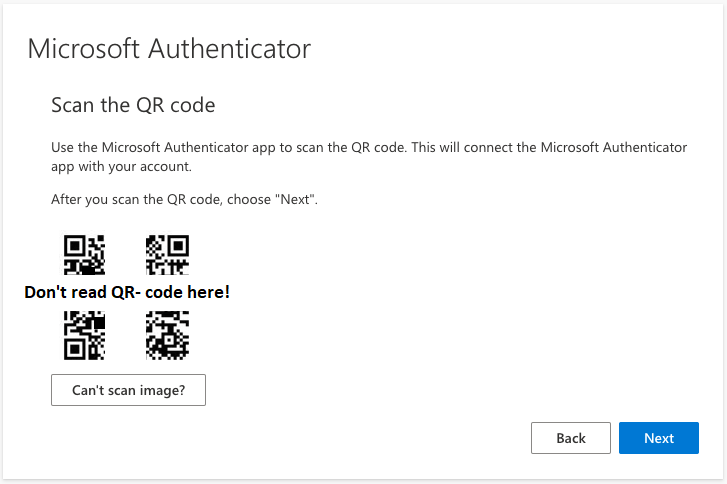
Task: Click the word "here!" in the bold warning
Action: [x=210, y=293]
